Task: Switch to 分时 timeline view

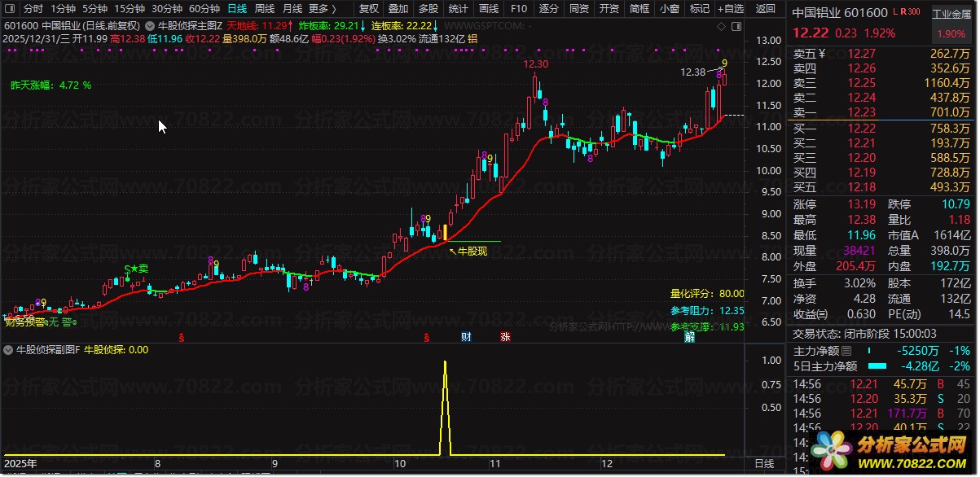Action: [33, 9]
